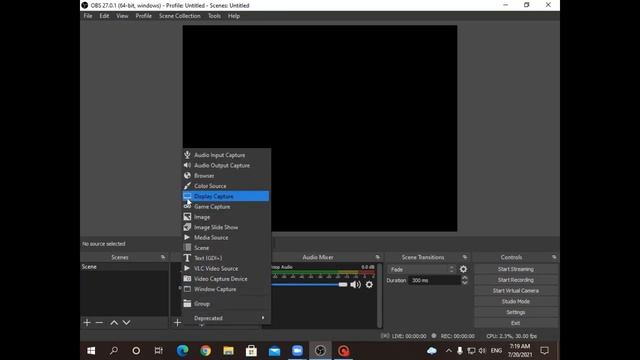Expand the Deprecated submenu
This screenshot has height=360, width=640.
(x=226, y=318)
